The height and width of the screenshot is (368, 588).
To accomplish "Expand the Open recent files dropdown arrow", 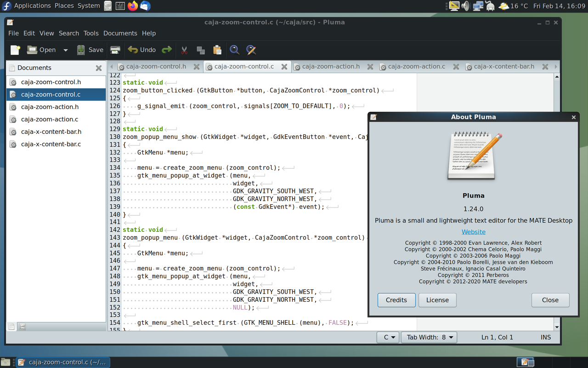I will pos(65,50).
